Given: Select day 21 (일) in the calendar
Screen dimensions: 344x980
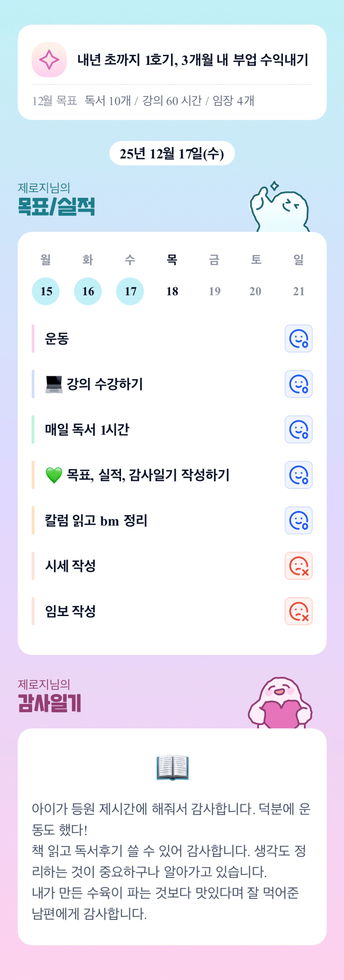Looking at the screenshot, I should [x=298, y=291].
